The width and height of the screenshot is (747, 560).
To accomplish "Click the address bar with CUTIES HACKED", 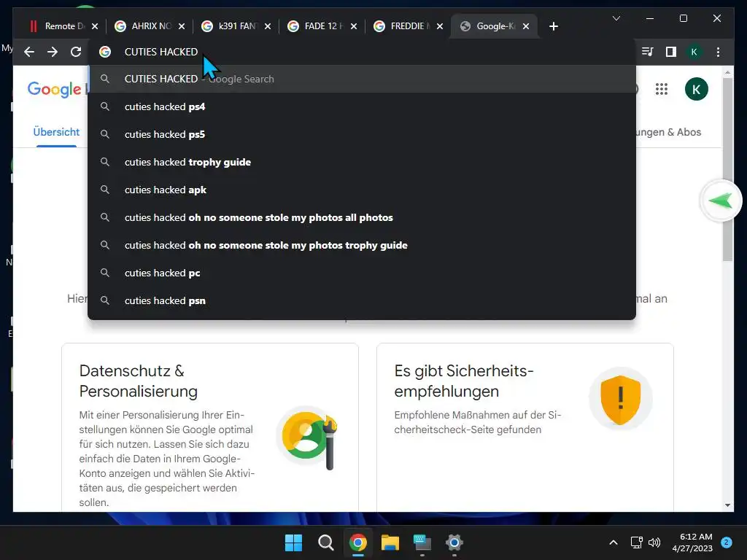I will click(x=362, y=52).
